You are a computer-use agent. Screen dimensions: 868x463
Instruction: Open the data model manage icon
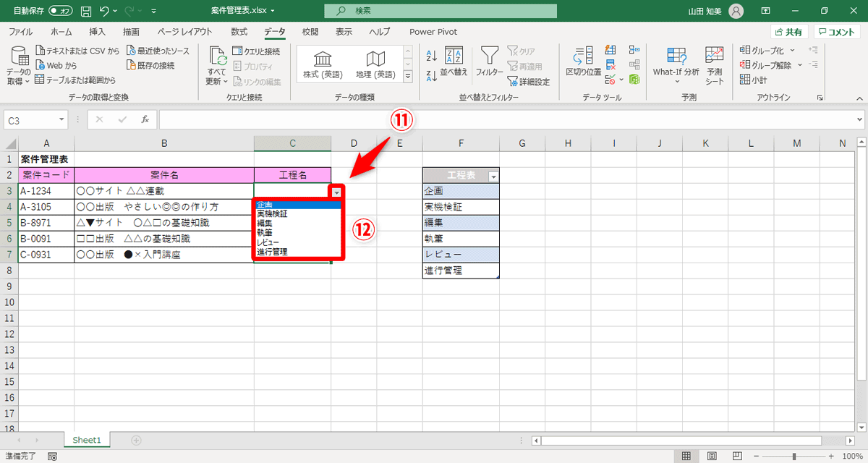pos(634,80)
